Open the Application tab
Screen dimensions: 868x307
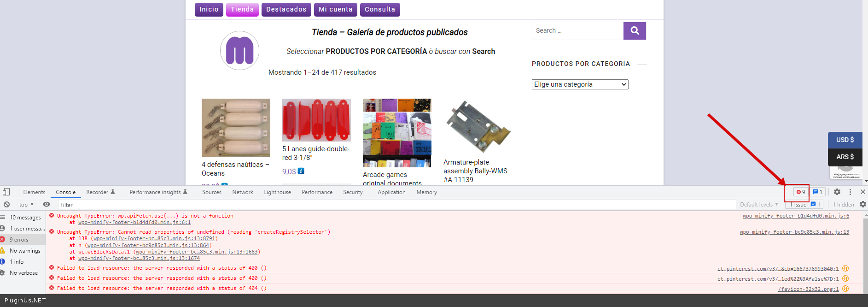tap(391, 192)
